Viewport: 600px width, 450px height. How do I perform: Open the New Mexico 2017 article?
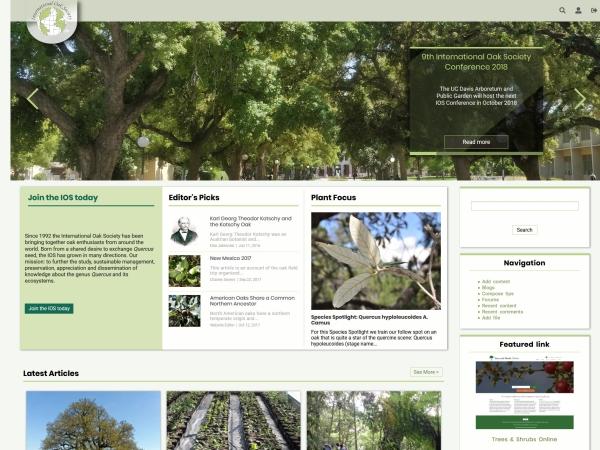tap(230, 258)
